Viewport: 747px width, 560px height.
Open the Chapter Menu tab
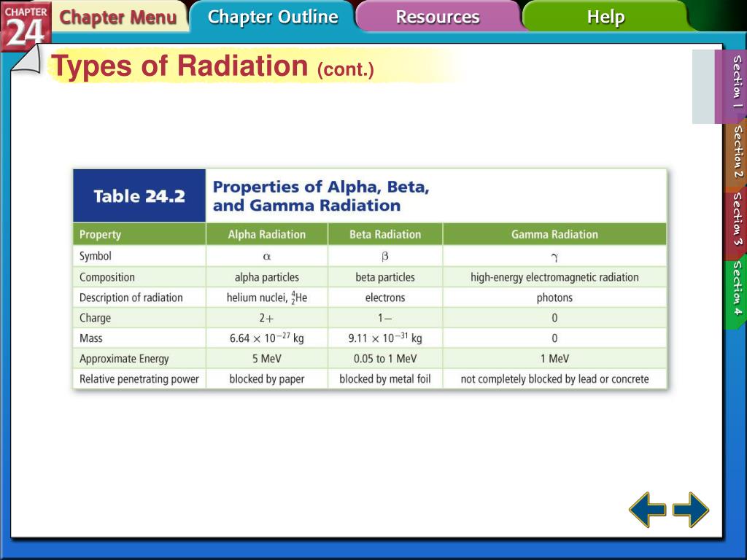pyautogui.click(x=117, y=17)
